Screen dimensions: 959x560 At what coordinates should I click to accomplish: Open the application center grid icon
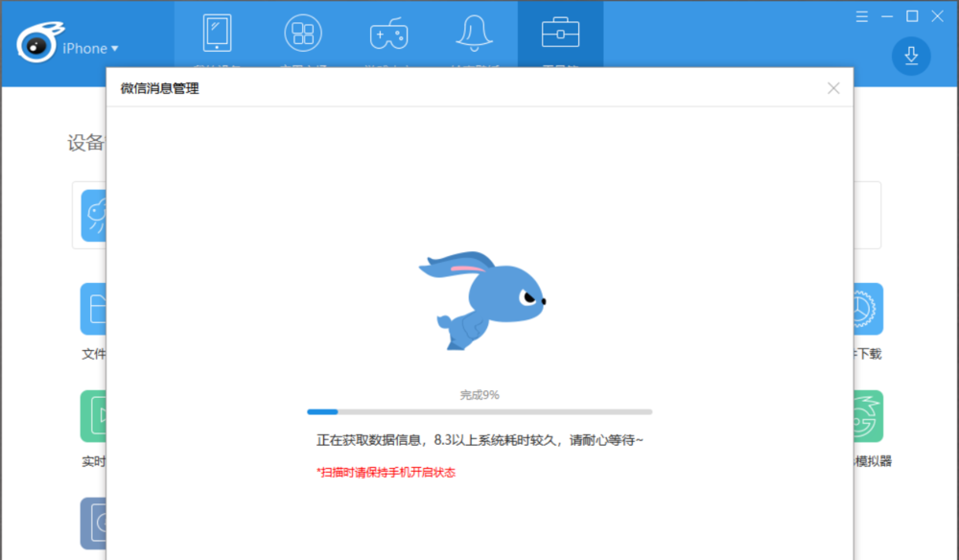click(x=303, y=32)
